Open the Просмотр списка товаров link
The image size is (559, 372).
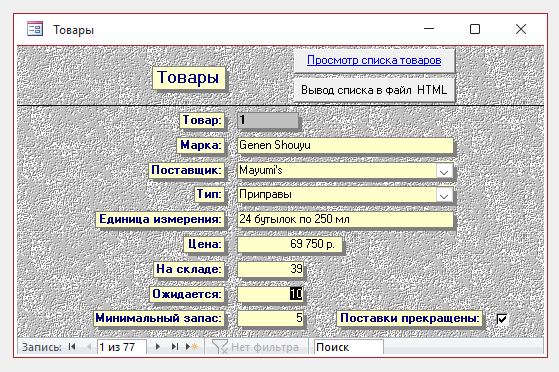pos(374,60)
